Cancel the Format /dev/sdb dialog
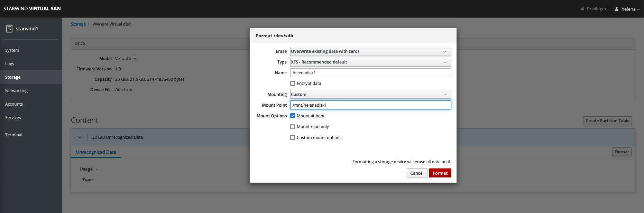This screenshot has width=644, height=213. pos(417,173)
